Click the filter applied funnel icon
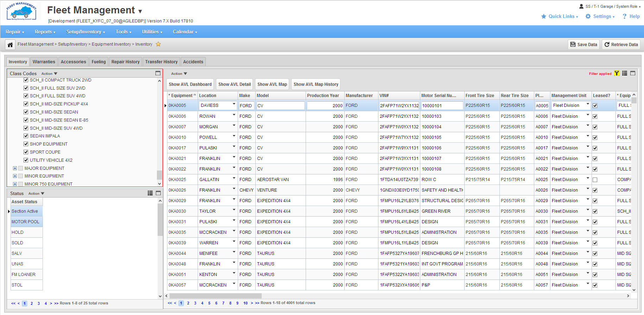 click(617, 73)
